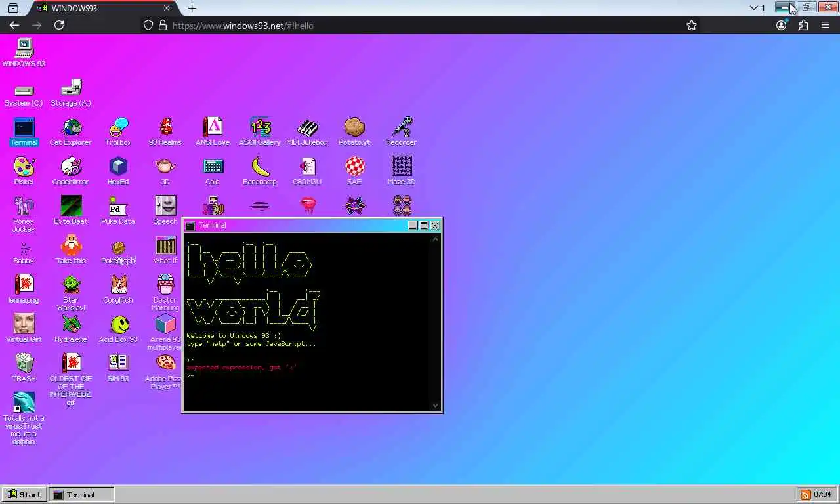Maximize the Terminal window

click(x=424, y=225)
